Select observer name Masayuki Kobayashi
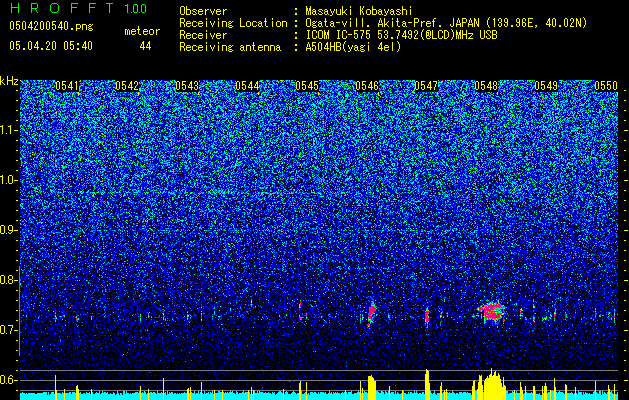The image size is (629, 400). click(358, 11)
